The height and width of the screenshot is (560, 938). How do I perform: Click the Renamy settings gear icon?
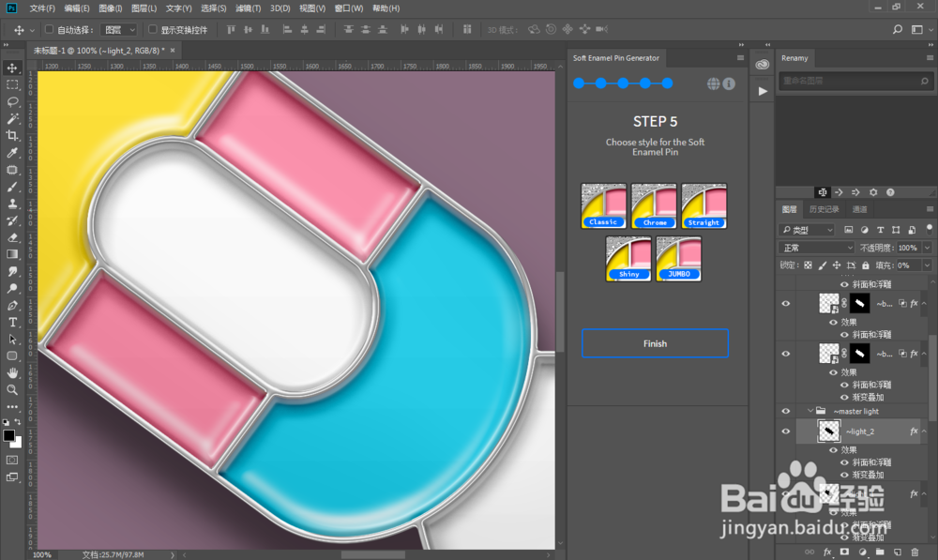[x=872, y=192]
